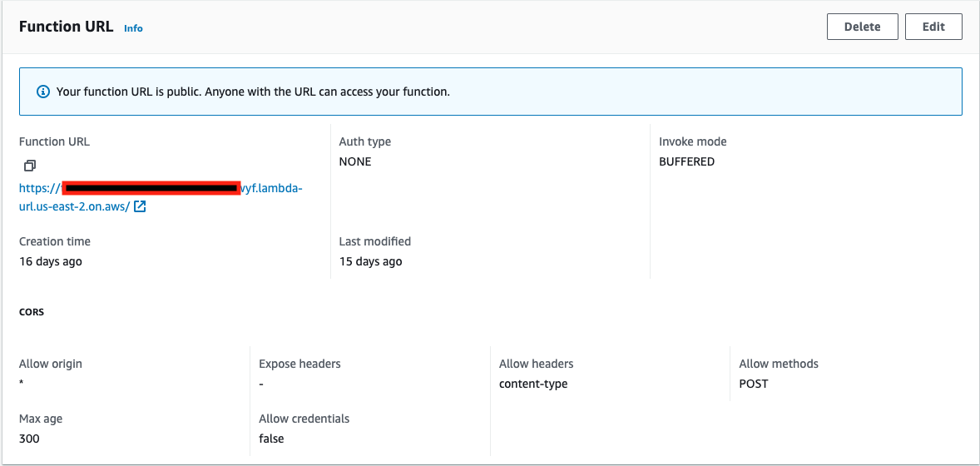Select the Allow headers value content-type
Viewport: 980px width, 466px height.
(x=533, y=384)
